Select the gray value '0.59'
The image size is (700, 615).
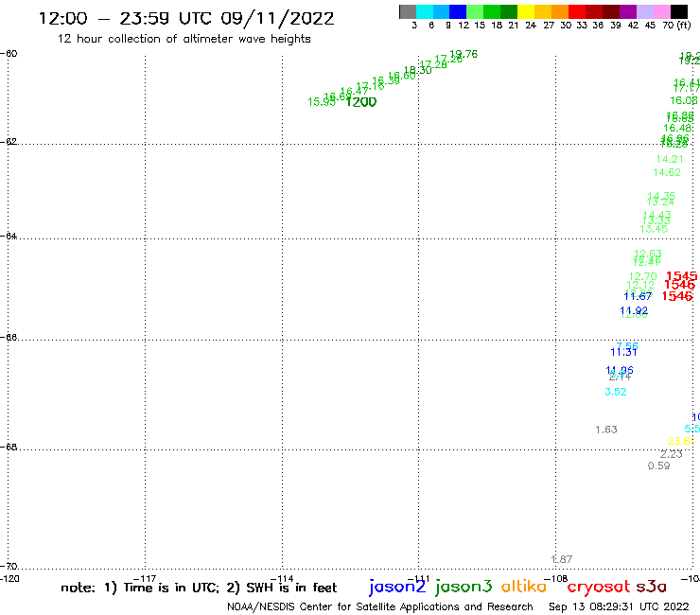click(659, 466)
